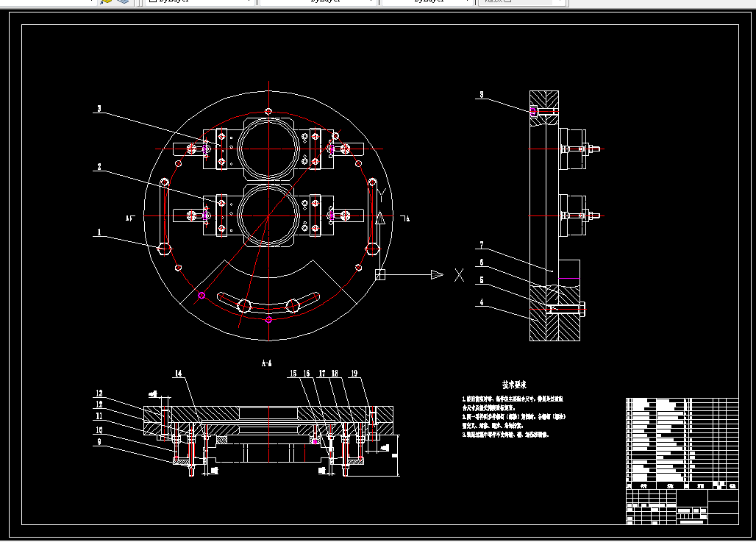Open the plot style dropdown at toolbar end
The image size is (756, 542).
coord(523,1)
